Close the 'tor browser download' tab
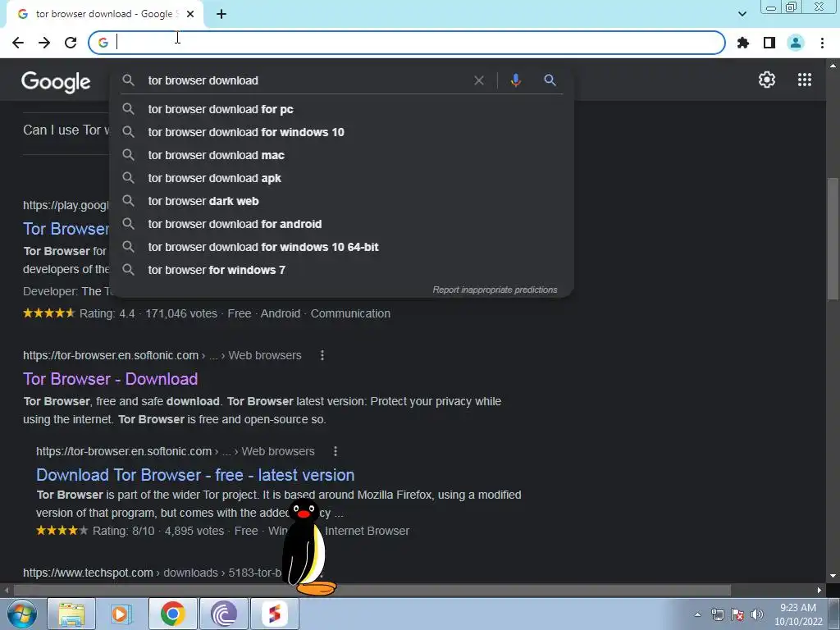This screenshot has height=630, width=840. coord(190,15)
